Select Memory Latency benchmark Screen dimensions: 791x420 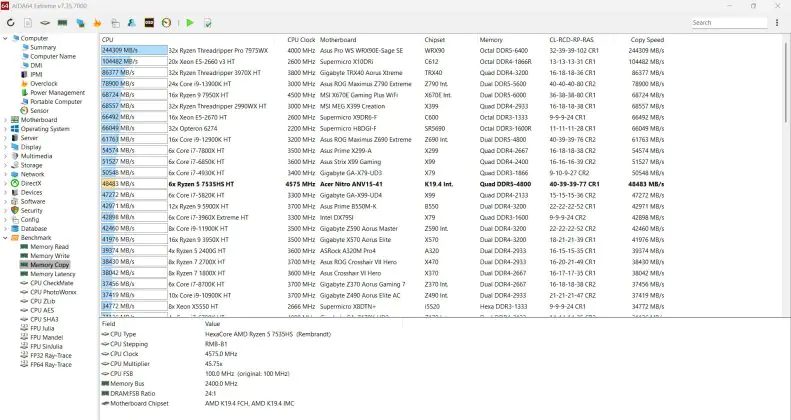point(53,274)
